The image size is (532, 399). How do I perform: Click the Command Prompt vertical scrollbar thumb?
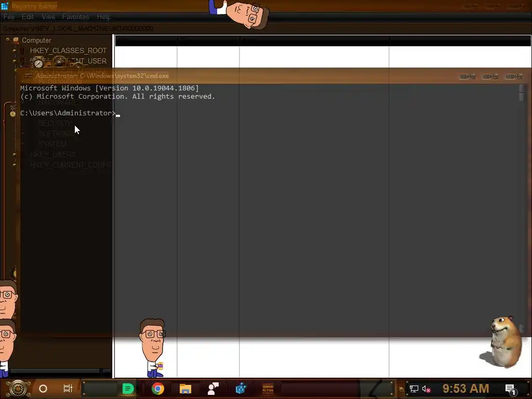click(521, 96)
